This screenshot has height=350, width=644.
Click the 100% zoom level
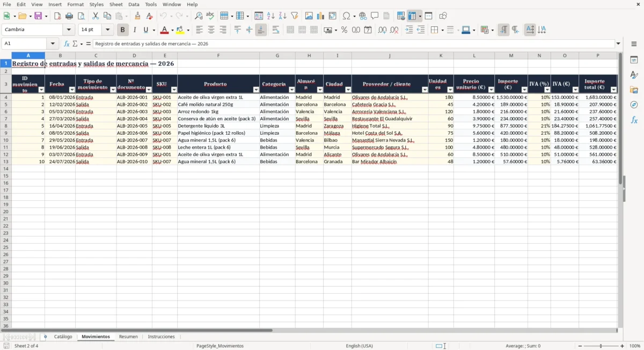tap(635, 346)
